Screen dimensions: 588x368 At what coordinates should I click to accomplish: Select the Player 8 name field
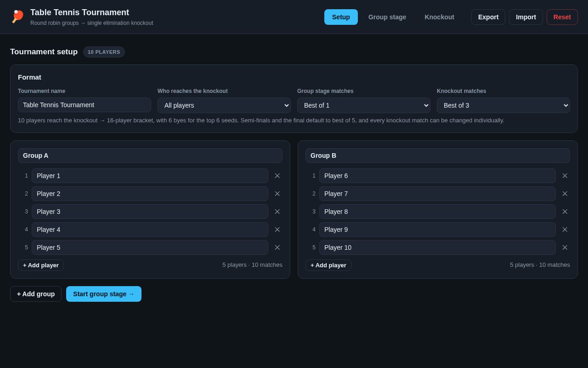[x=437, y=212]
